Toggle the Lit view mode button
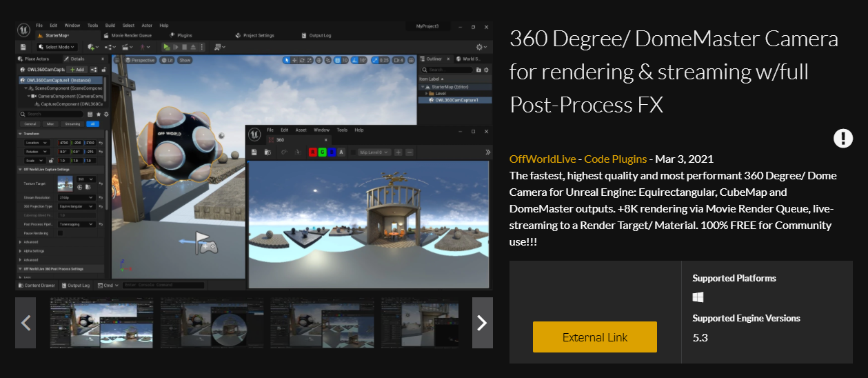Image resolution: width=868 pixels, height=378 pixels. (168, 60)
